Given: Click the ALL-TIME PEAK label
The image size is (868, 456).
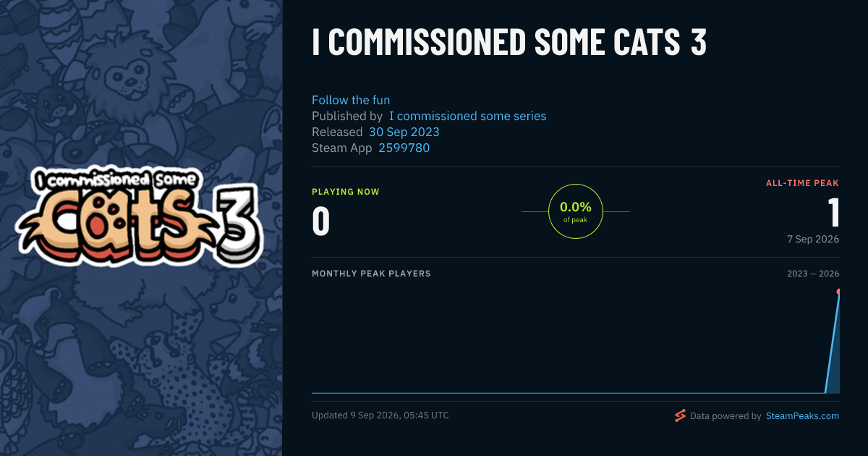Looking at the screenshot, I should 802,183.
